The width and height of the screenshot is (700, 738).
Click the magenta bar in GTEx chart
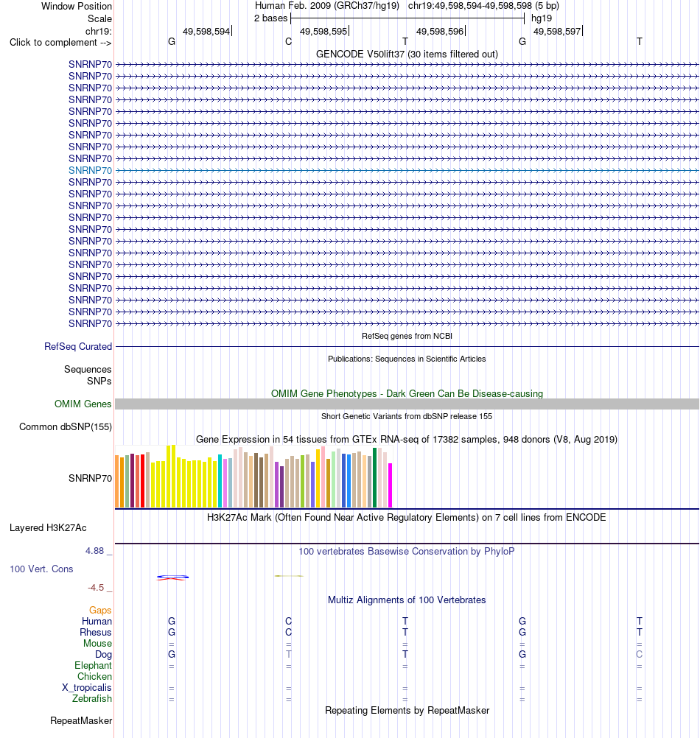click(x=390, y=485)
